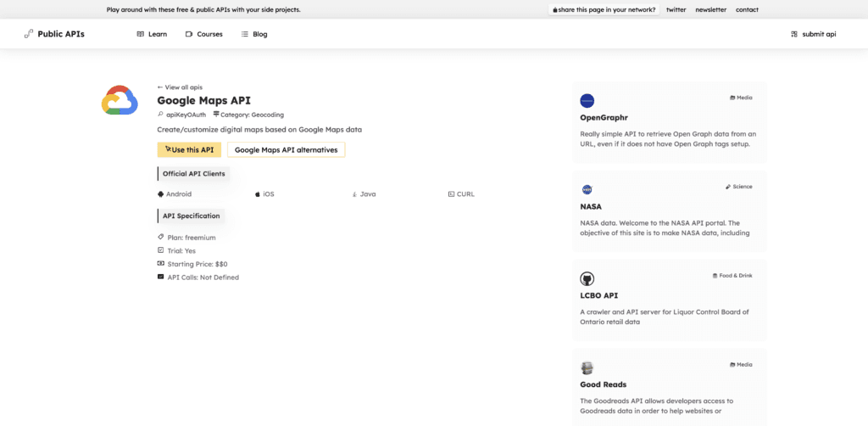
Task: Click the Plan: freemium text
Action: click(x=192, y=237)
